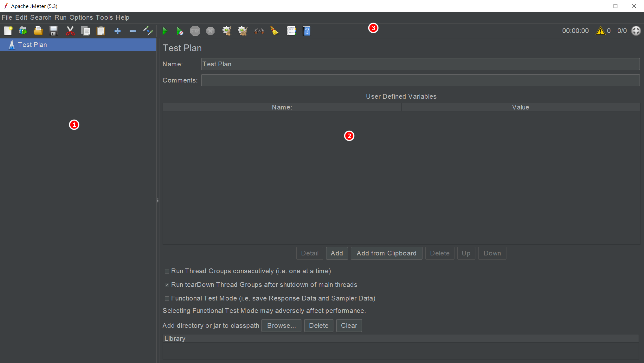
Task: Start the test with green play icon
Action: pyautogui.click(x=164, y=31)
